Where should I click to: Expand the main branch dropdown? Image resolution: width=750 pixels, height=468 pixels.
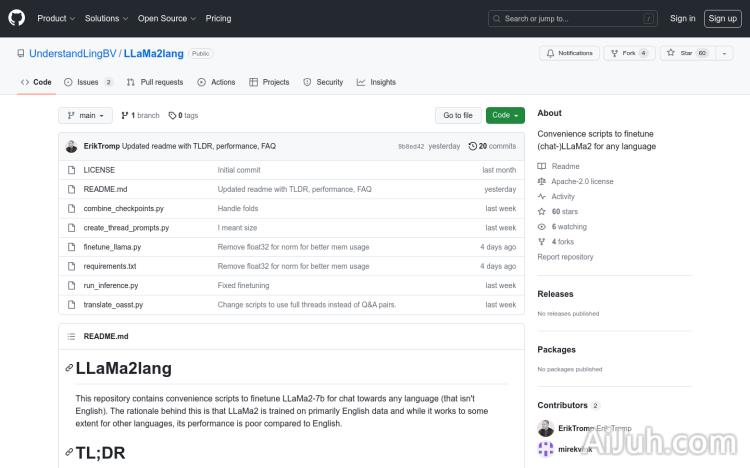click(x=84, y=115)
